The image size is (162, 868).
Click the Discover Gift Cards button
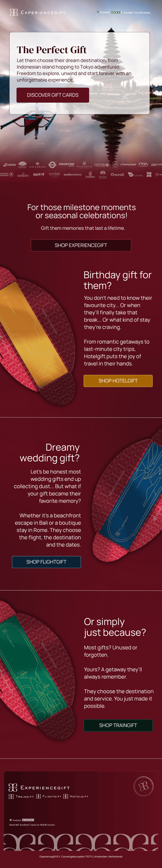(x=53, y=95)
